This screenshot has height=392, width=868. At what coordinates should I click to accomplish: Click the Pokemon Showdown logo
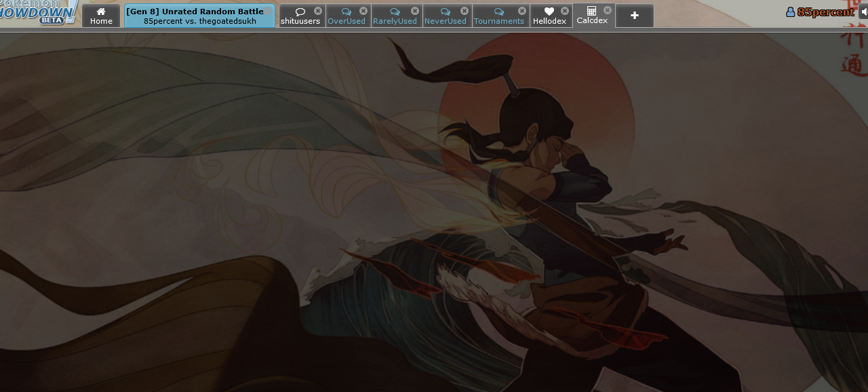click(x=37, y=12)
